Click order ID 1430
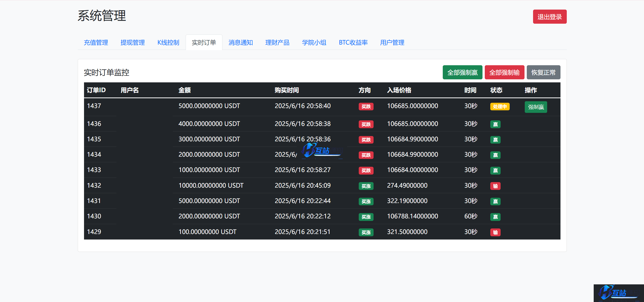644x302 pixels. [94, 216]
